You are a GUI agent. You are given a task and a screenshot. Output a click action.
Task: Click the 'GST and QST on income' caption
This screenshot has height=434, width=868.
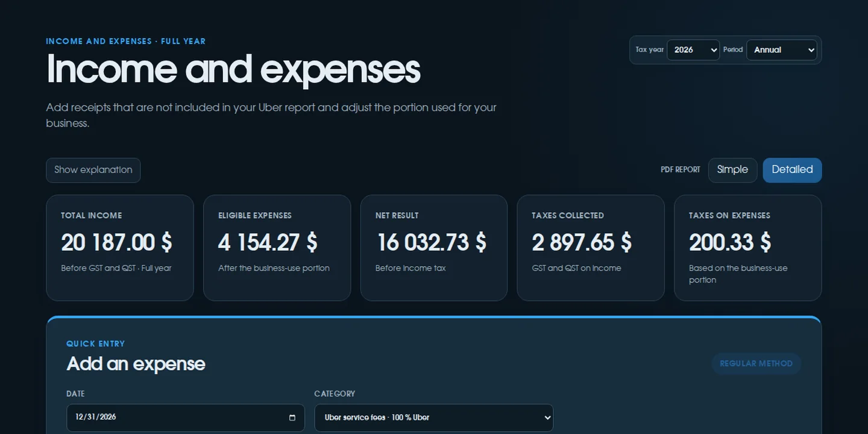[576, 268]
